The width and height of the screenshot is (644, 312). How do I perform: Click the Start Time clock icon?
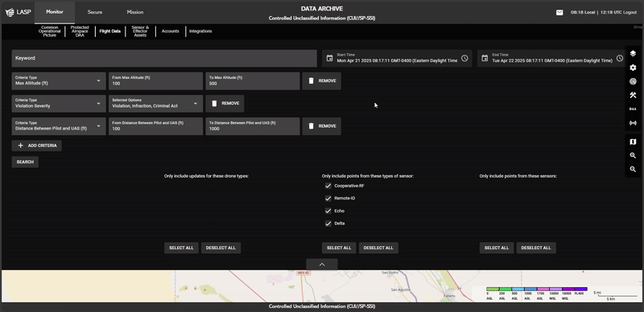[x=464, y=58]
